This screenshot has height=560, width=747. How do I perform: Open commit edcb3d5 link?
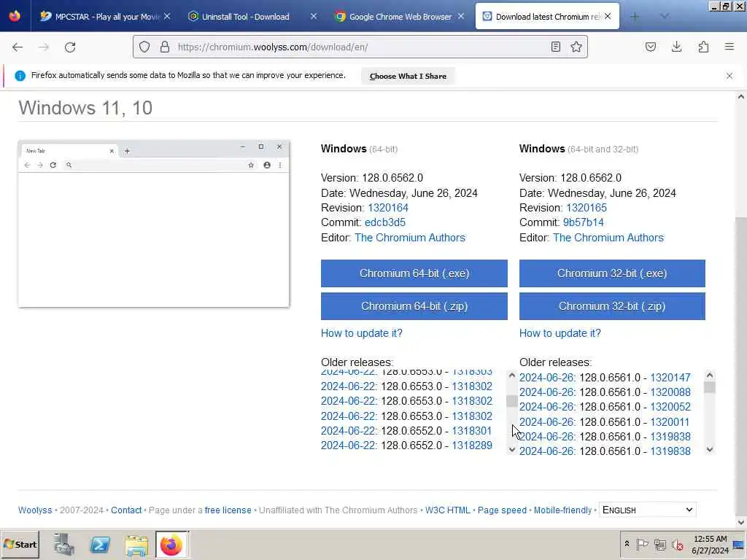point(385,222)
